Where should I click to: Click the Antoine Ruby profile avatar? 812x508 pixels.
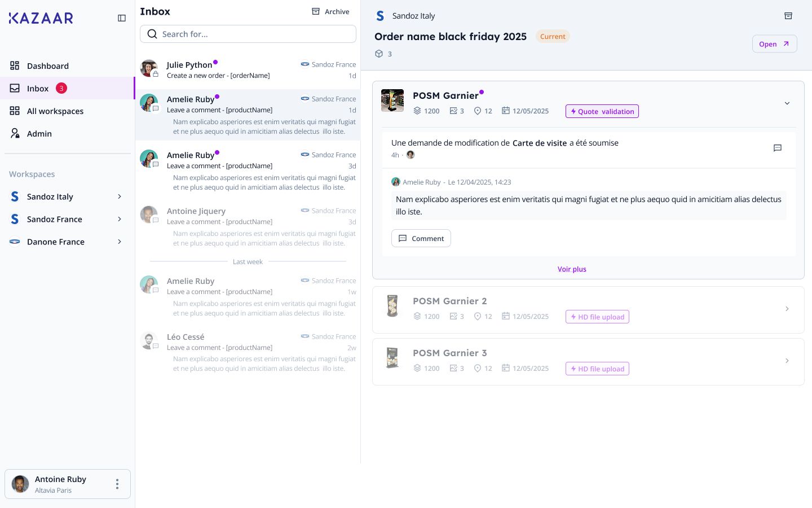click(20, 484)
